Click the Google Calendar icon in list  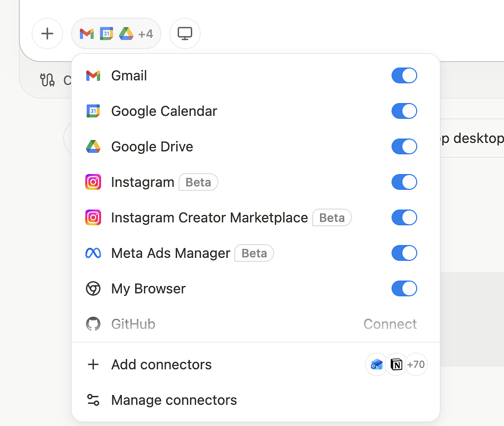pyautogui.click(x=93, y=111)
